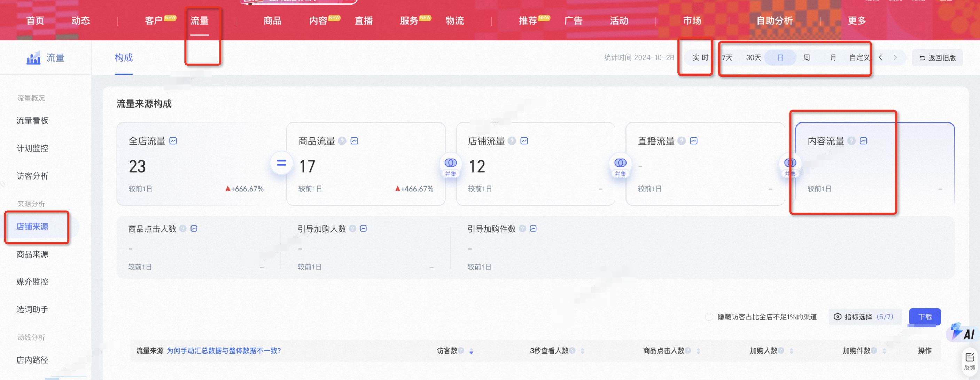Open 为何手动汇总数据与整体数据不一致? link
980x380 pixels.
(x=224, y=350)
